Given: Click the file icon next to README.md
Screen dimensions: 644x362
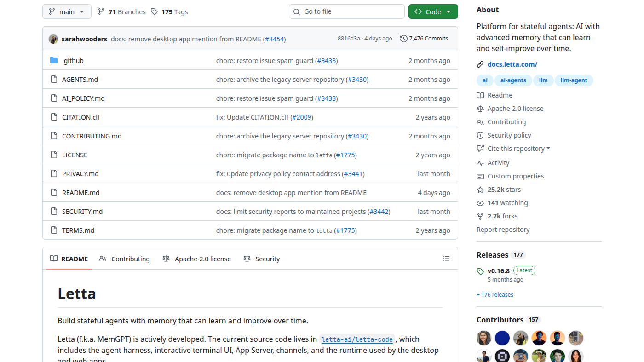Looking at the screenshot, I should tap(54, 193).
